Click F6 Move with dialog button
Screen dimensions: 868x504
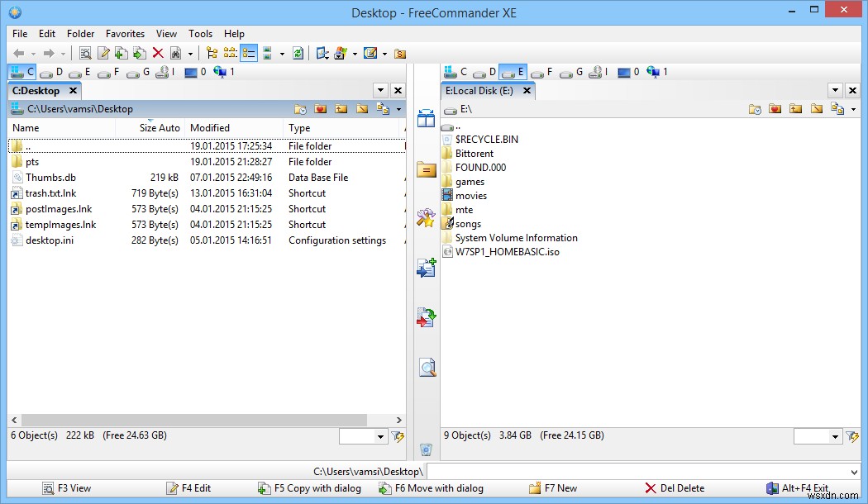coord(431,488)
